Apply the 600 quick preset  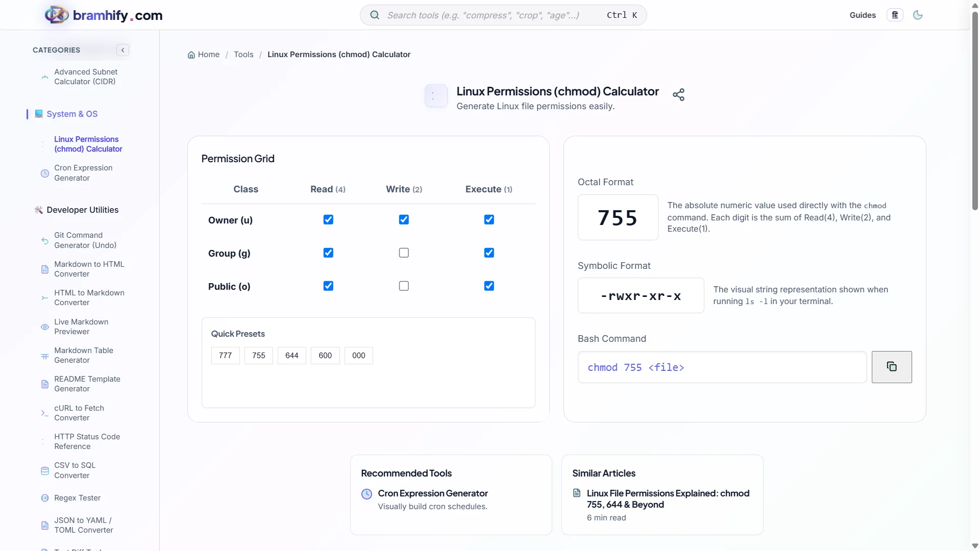click(325, 356)
